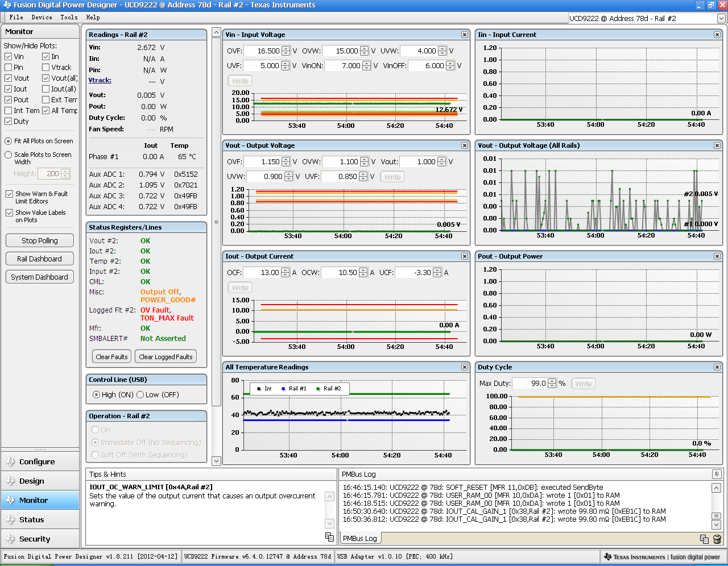Open the device address rail dropdown

tap(721, 19)
